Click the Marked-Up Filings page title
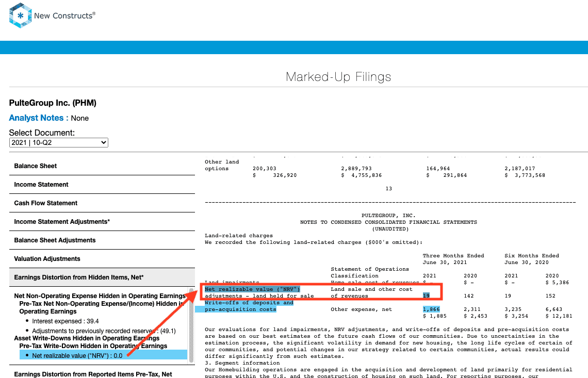The width and height of the screenshot is (588, 378). point(338,76)
